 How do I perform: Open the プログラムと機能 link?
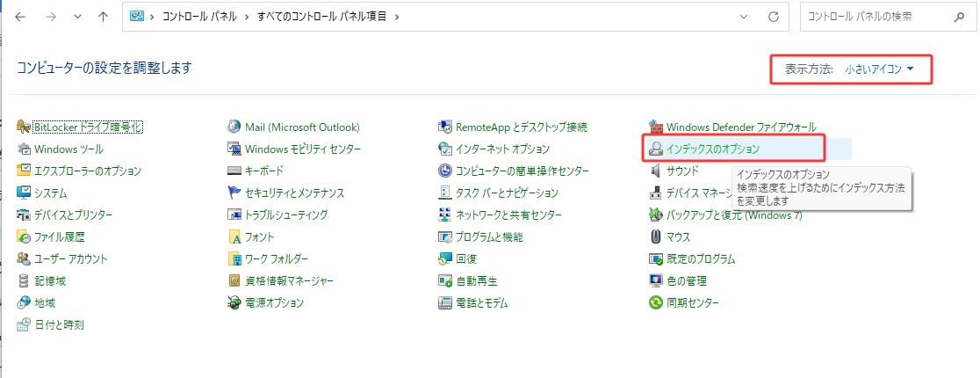point(489,237)
